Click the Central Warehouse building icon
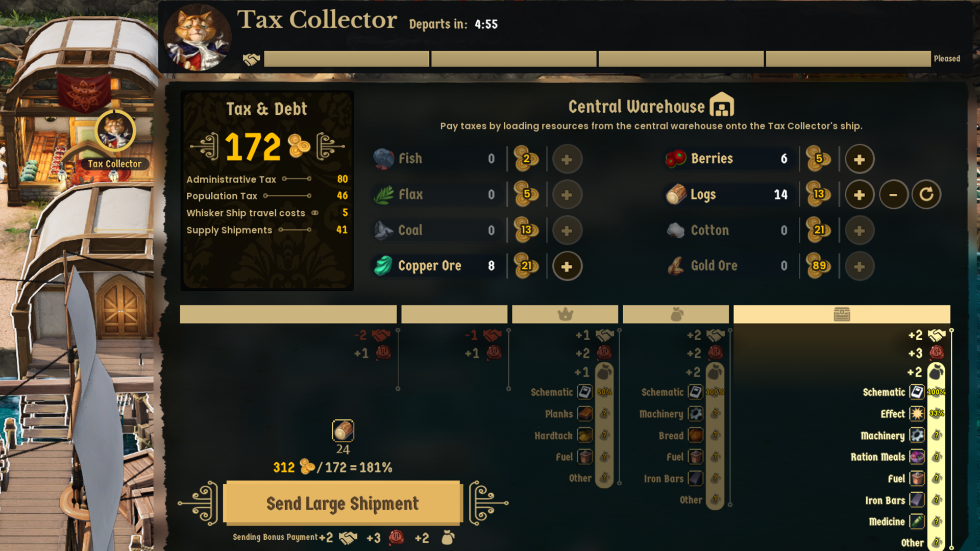Screen dimensions: 980x551 tap(722, 105)
